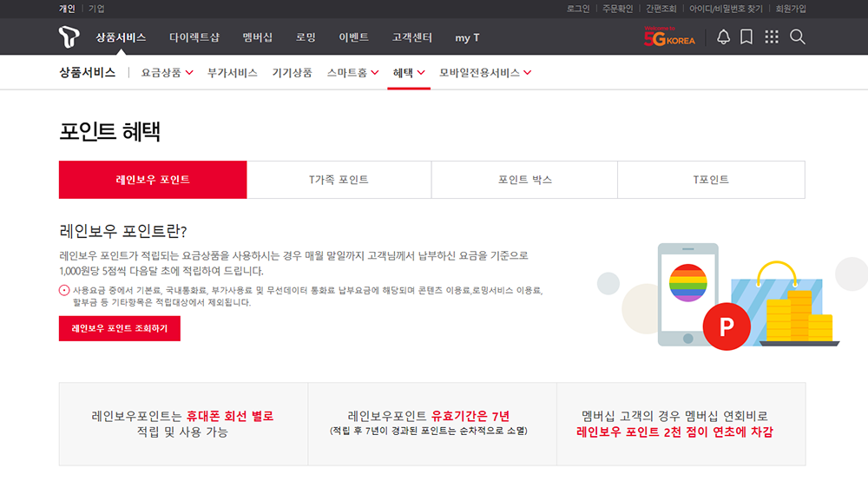Image resolution: width=868 pixels, height=488 pixels.
Task: Click 유효기간은 7년 info box
Action: pyautogui.click(x=431, y=424)
